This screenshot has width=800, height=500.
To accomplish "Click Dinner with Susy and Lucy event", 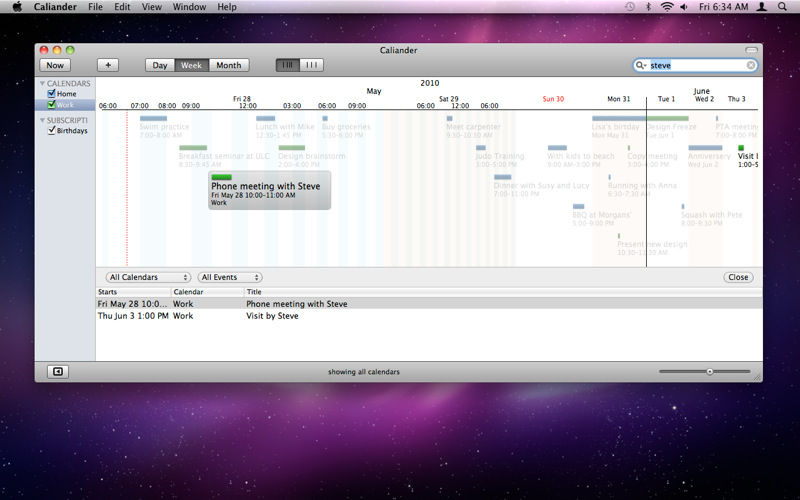I will pos(541,186).
